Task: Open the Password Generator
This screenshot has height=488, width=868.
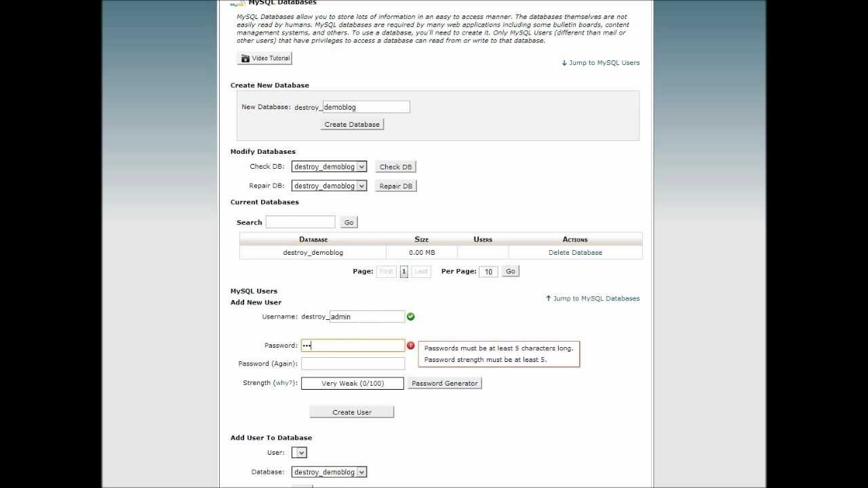Action: (x=445, y=384)
